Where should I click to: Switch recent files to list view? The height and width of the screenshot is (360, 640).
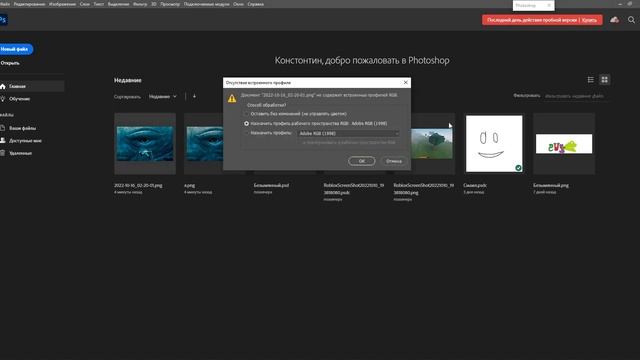[591, 80]
